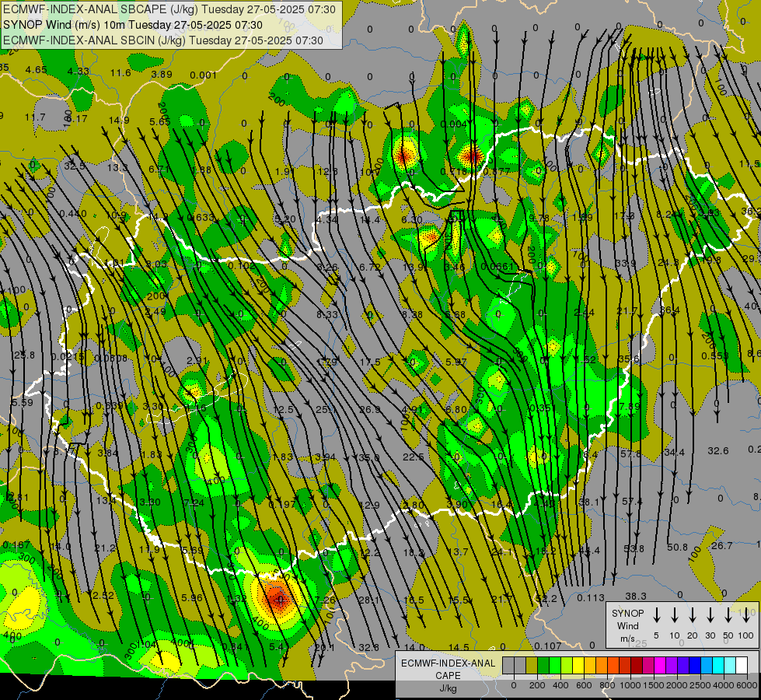Select map value 12.5
Screen dimensions: 761x700
(283, 410)
